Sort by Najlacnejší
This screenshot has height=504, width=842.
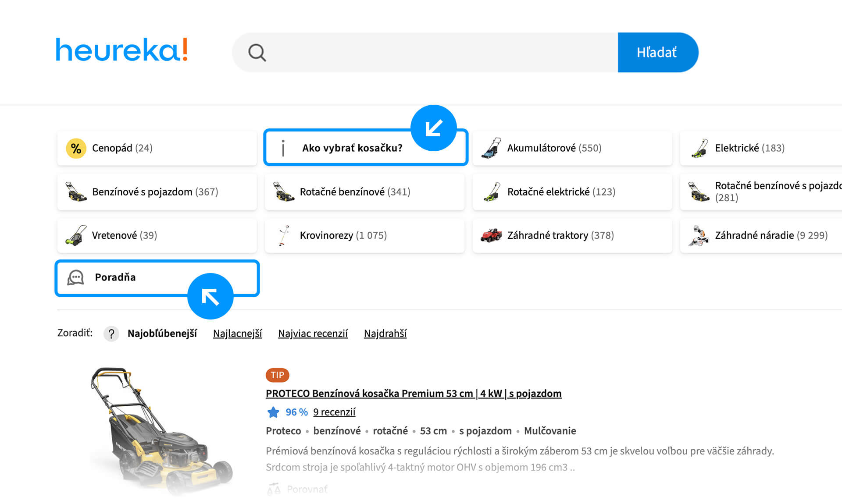(237, 334)
